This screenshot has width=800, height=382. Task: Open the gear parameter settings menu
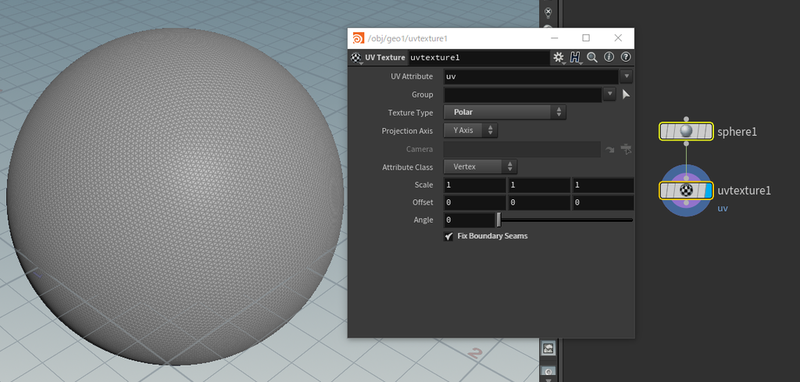[558, 58]
